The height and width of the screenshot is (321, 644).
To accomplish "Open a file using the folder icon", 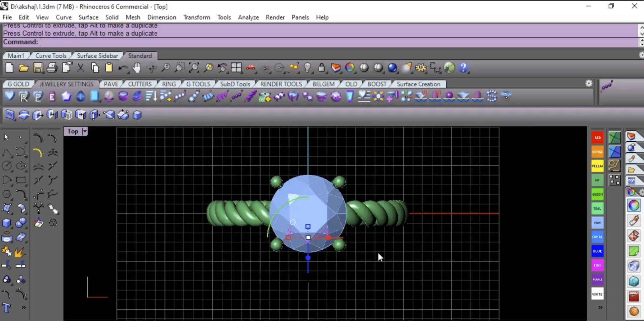I will click(23, 68).
